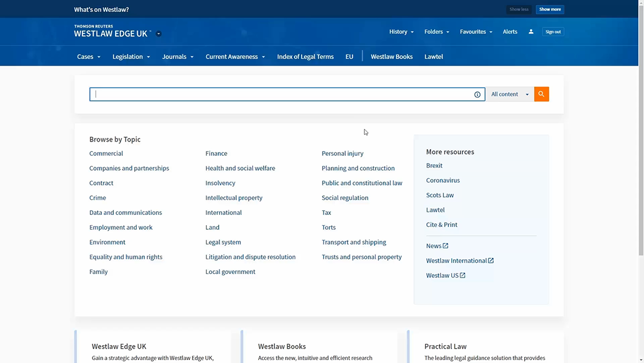Open the Brexit resource link
Viewport: 644px width, 363px height.
click(434, 165)
